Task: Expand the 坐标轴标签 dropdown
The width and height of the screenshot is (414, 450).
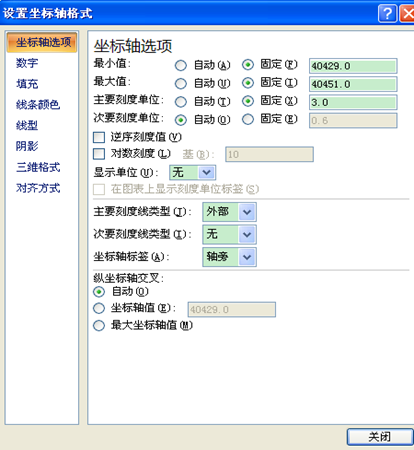Action: point(229,257)
